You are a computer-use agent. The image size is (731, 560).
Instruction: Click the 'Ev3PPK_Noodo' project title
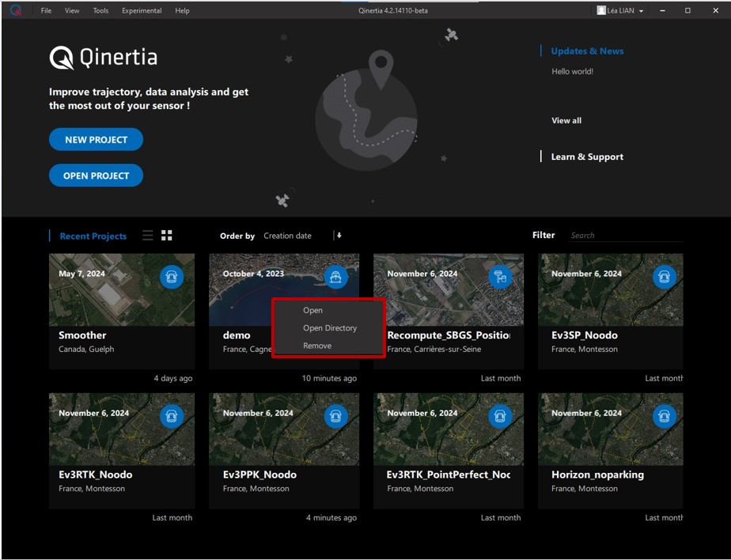click(259, 475)
